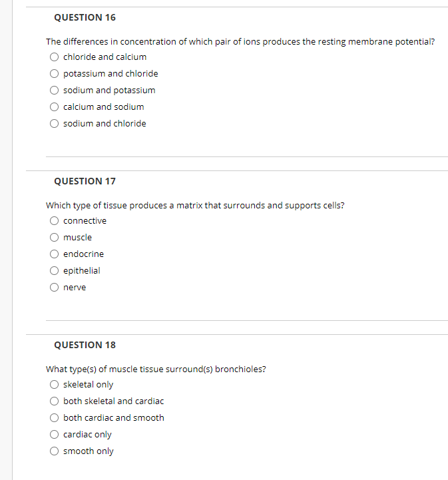The image size is (448, 480).
Task: Select the "smooth only" option
Action: tap(54, 451)
